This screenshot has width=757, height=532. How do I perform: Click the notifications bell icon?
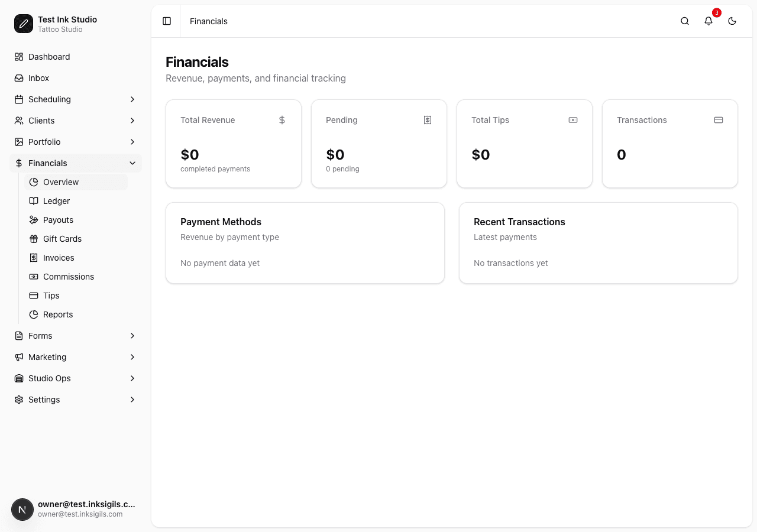pos(709,21)
